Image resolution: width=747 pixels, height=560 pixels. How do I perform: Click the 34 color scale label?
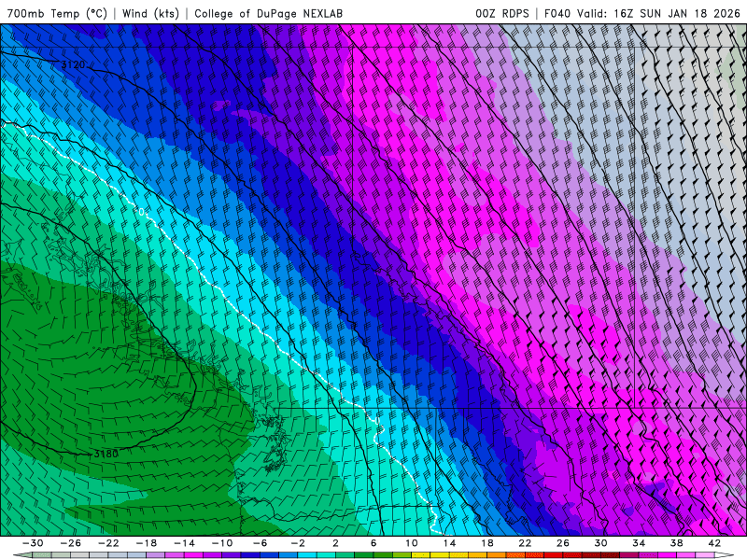pos(639,543)
